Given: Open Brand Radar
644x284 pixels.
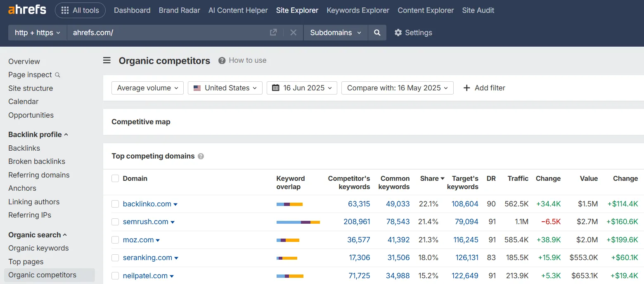Looking at the screenshot, I should [x=180, y=10].
